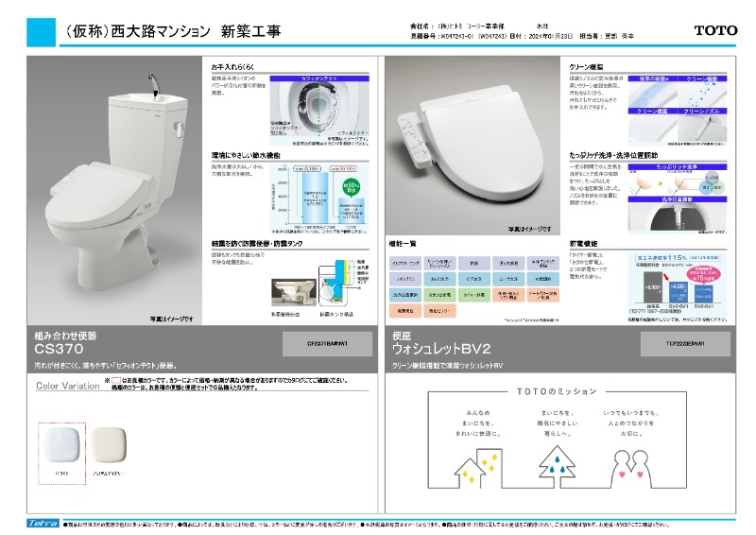Click the Tetra logo in the footer

(x=43, y=523)
